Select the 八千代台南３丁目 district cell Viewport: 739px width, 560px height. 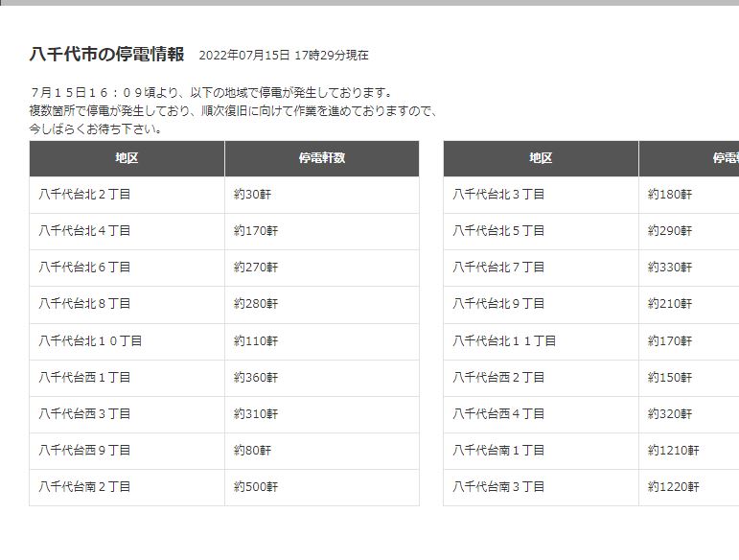(x=541, y=487)
